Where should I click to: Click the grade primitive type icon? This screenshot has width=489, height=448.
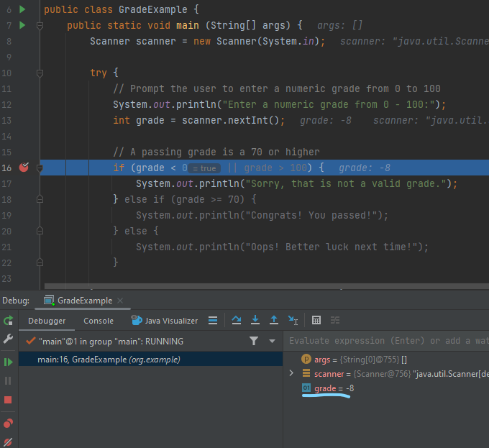point(306,388)
